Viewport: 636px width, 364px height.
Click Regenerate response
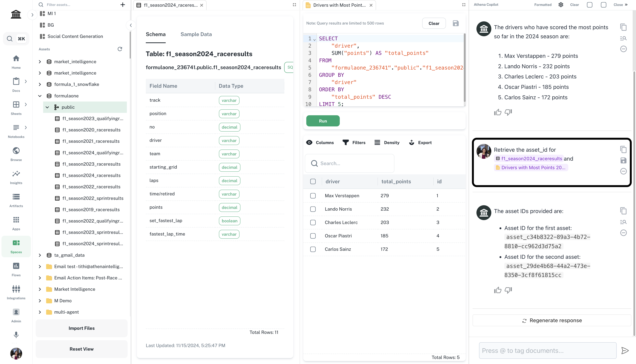click(552, 320)
